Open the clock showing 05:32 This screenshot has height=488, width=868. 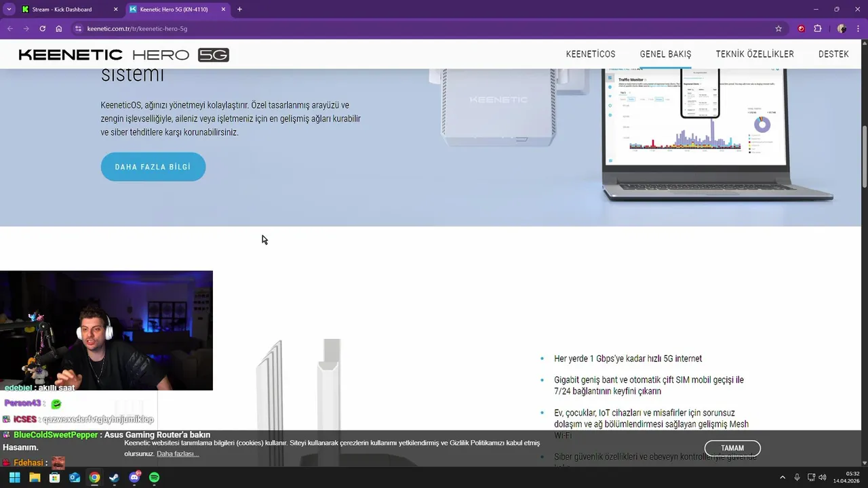[x=846, y=477]
